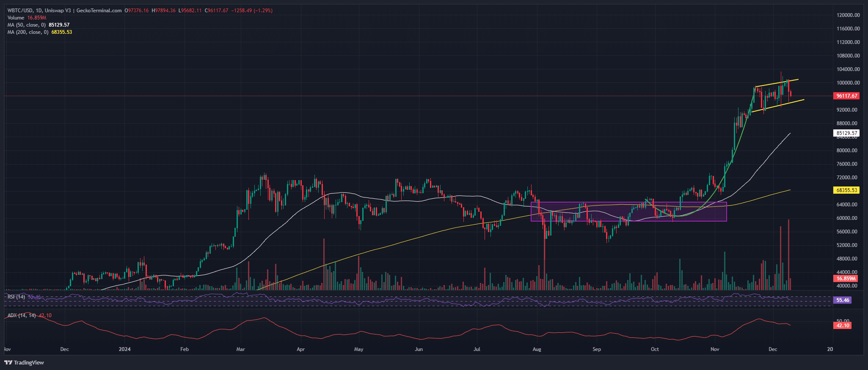Click the 108000.00 price axis label
Viewport: 868px width, 370px height.
coord(848,56)
